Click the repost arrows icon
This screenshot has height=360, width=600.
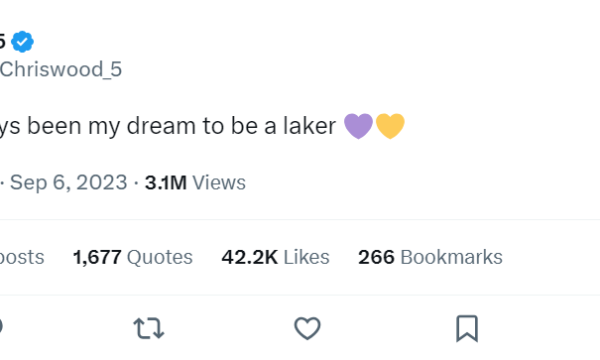149,328
